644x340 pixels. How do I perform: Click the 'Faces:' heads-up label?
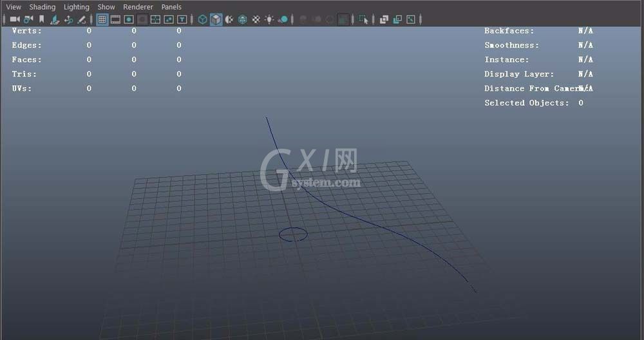26,59
